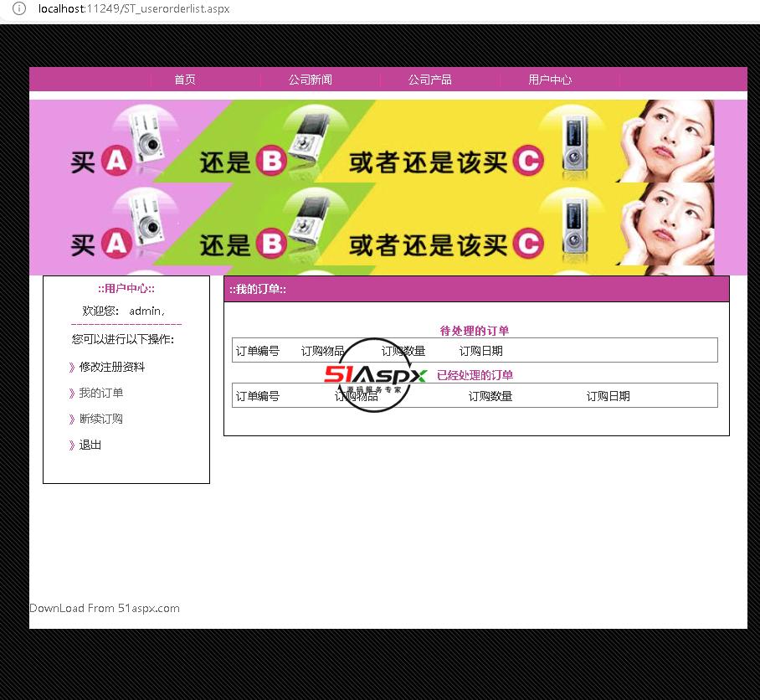This screenshot has width=760, height=700.
Task: Click arrow bullet beside 断续订购
Action: [72, 419]
